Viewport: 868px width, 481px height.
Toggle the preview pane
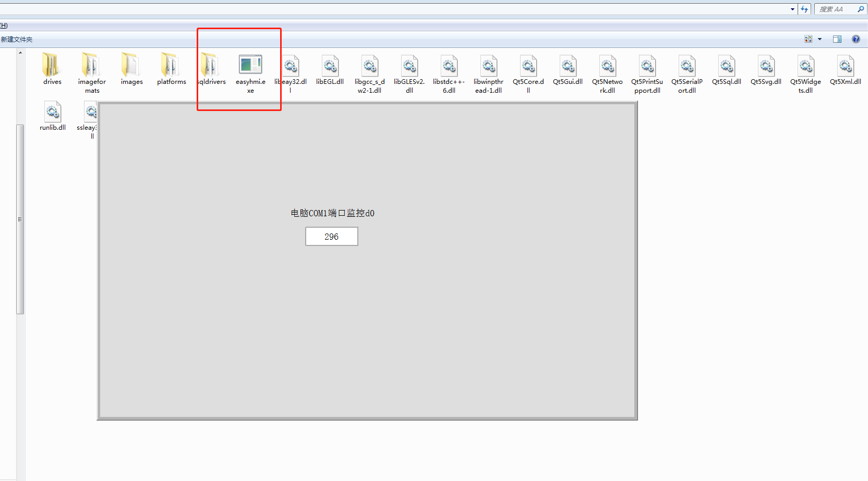[837, 39]
